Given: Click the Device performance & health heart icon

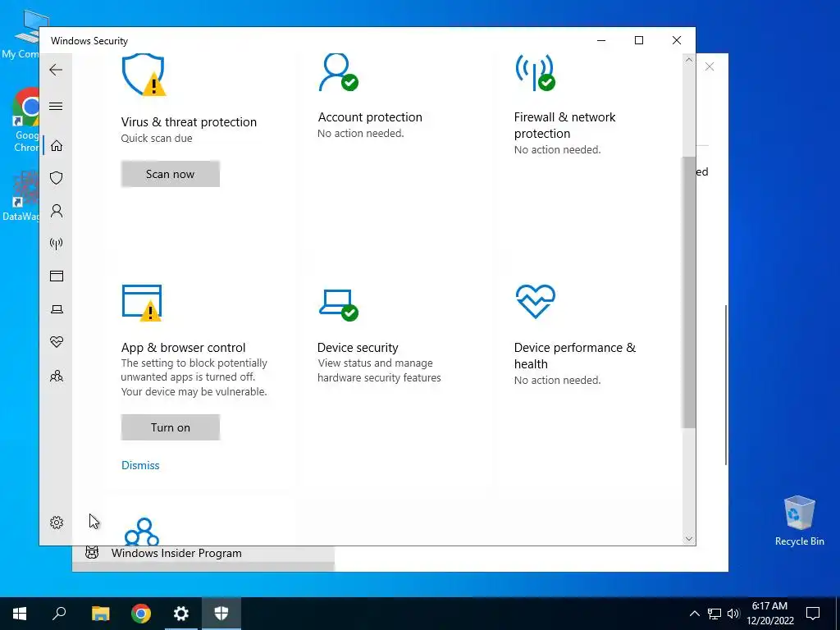Looking at the screenshot, I should (535, 301).
